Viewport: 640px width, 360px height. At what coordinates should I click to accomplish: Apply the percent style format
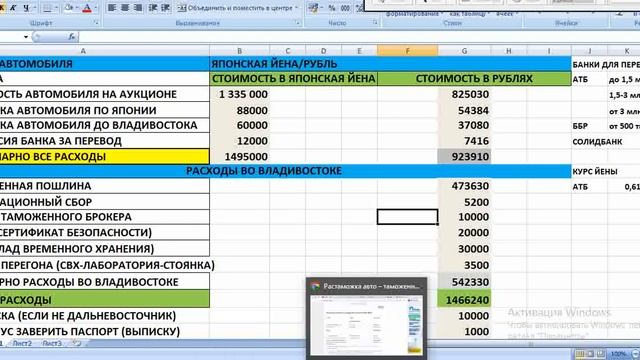click(x=332, y=8)
